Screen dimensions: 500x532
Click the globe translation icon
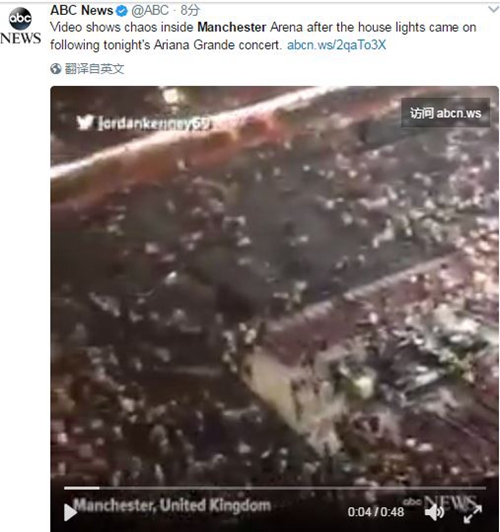(56, 69)
